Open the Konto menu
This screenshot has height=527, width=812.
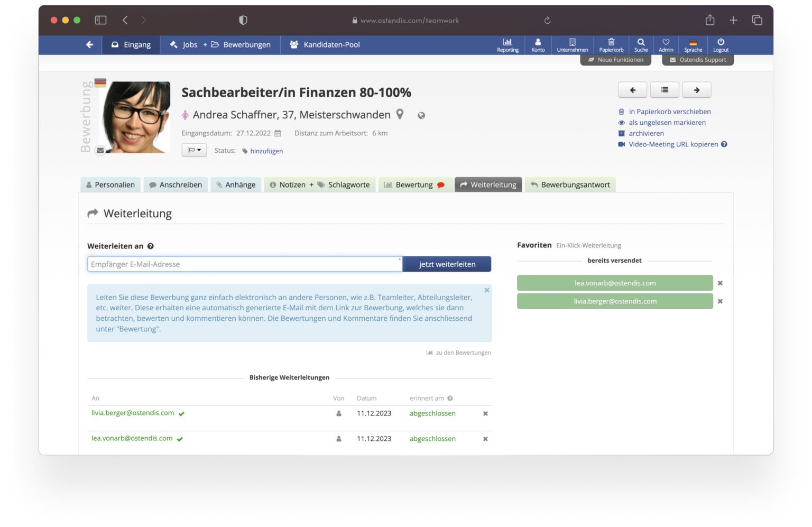tap(538, 45)
